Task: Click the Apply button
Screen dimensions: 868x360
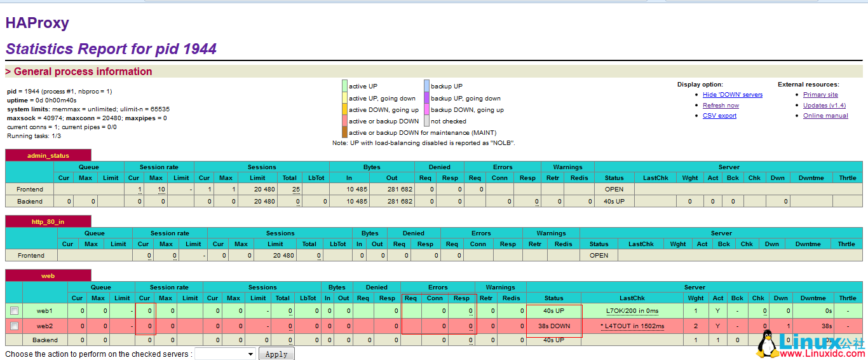Action: coord(276,354)
